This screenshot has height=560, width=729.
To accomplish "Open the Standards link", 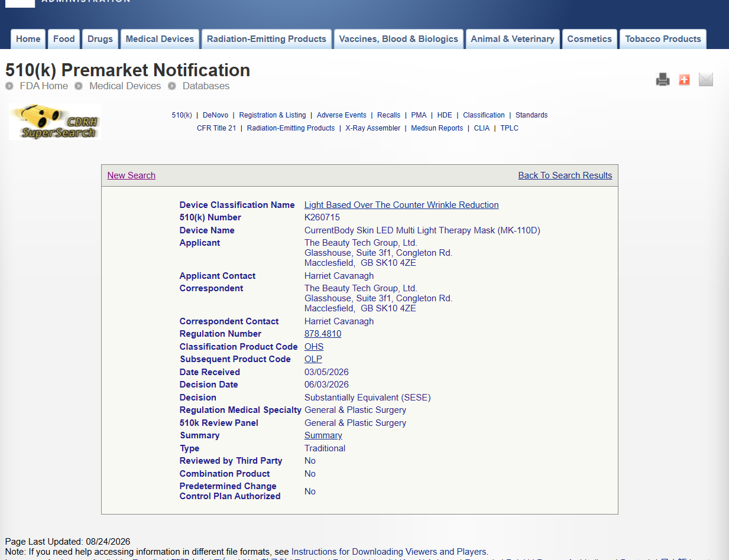I will pos(532,115).
